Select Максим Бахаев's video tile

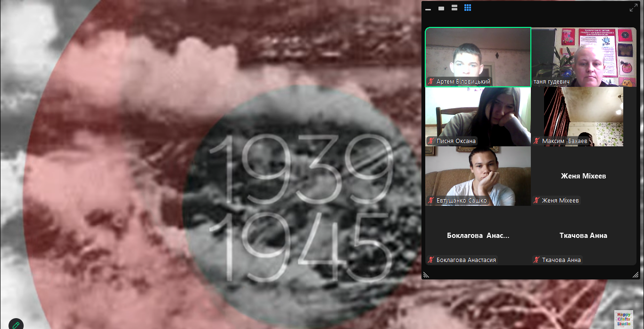point(584,117)
